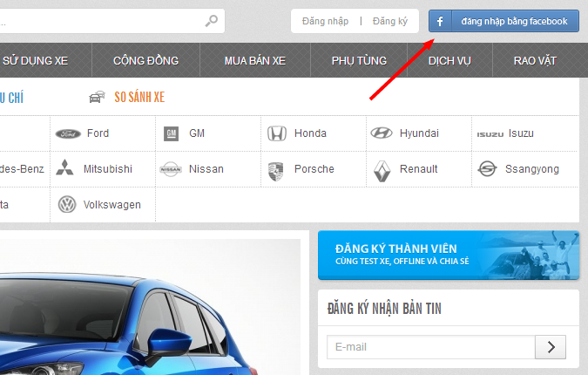Select the Mitsubishi logo icon
588x375 pixels.
click(64, 168)
